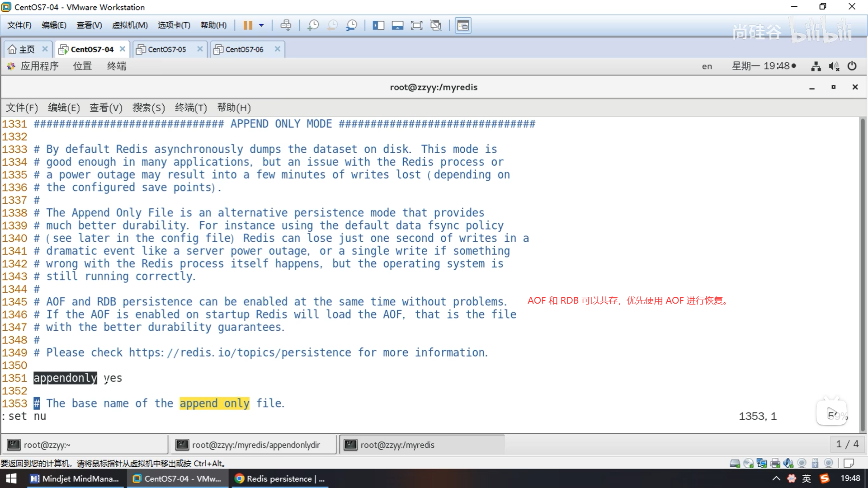Click the terminal vertical scrollbar
Viewport: 868px width, 488px height.
coord(863,271)
